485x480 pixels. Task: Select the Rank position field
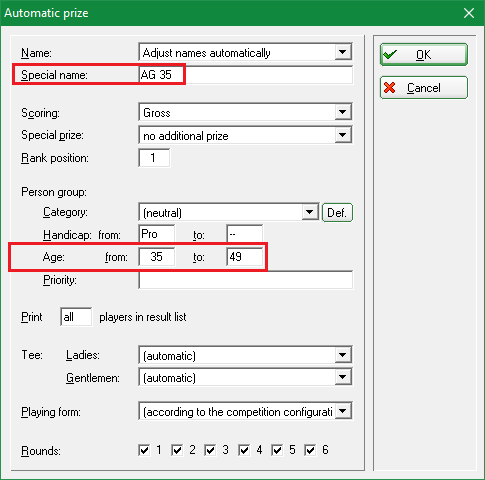(154, 158)
